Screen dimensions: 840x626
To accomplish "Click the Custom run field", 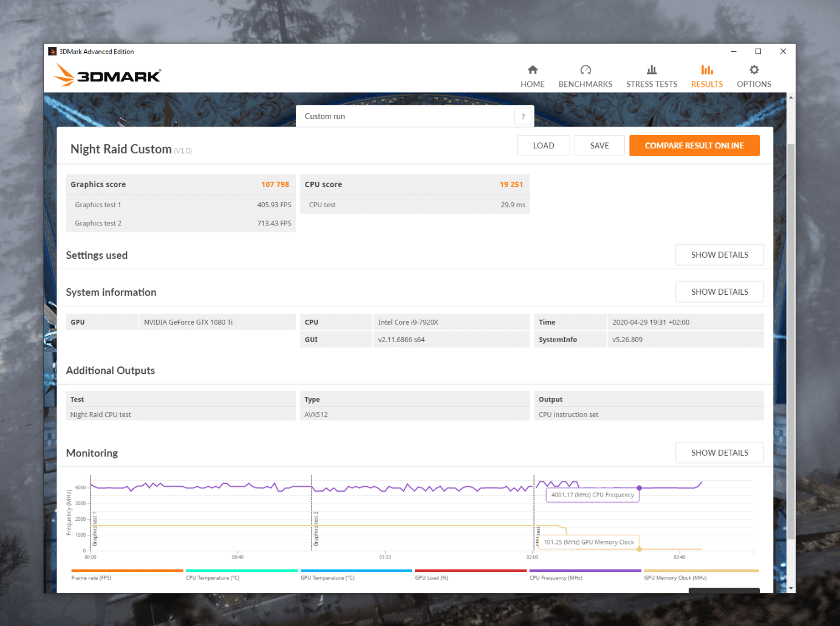I will tap(405, 116).
